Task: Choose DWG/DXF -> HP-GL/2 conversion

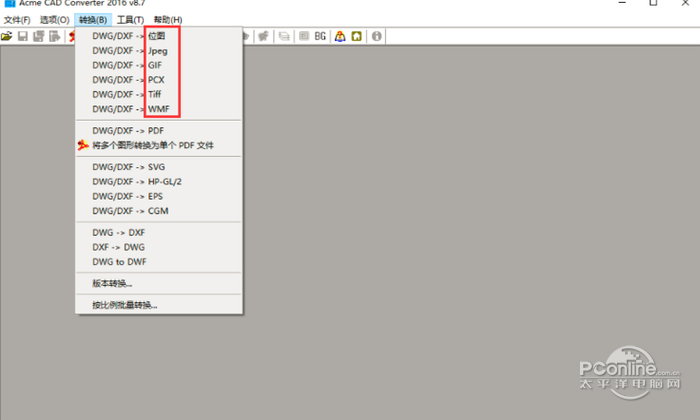Action: [159, 182]
